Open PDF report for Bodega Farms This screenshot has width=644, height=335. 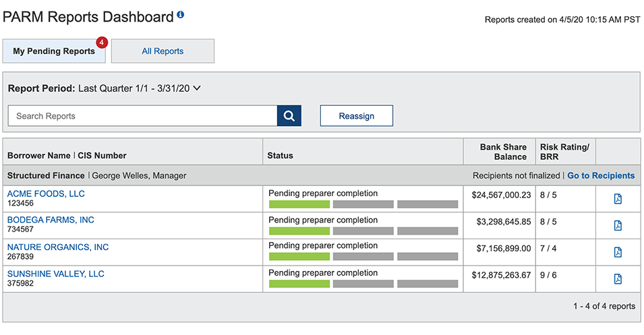(x=618, y=226)
